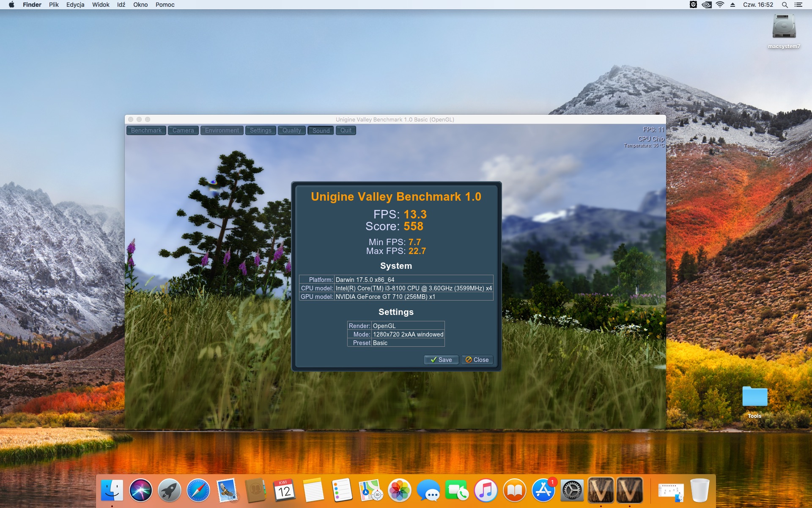Screen dimensions: 812x508
Task: Open System Preferences gear in the Dock
Action: [572, 491]
